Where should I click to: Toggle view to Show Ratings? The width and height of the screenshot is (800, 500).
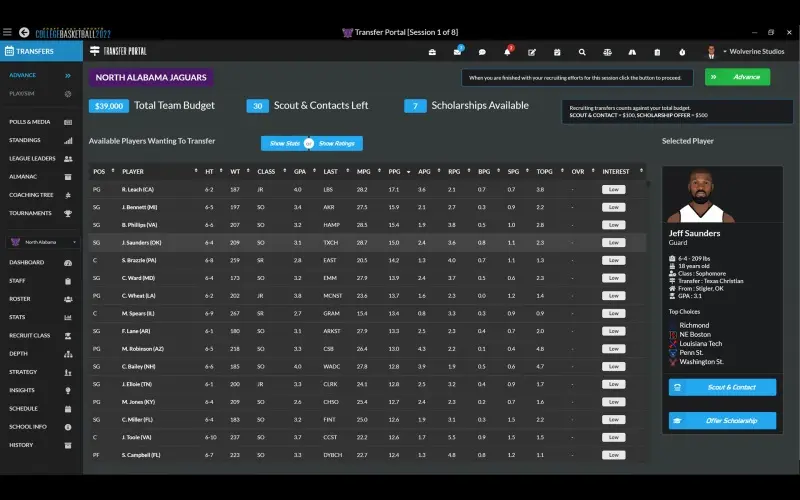click(x=339, y=144)
